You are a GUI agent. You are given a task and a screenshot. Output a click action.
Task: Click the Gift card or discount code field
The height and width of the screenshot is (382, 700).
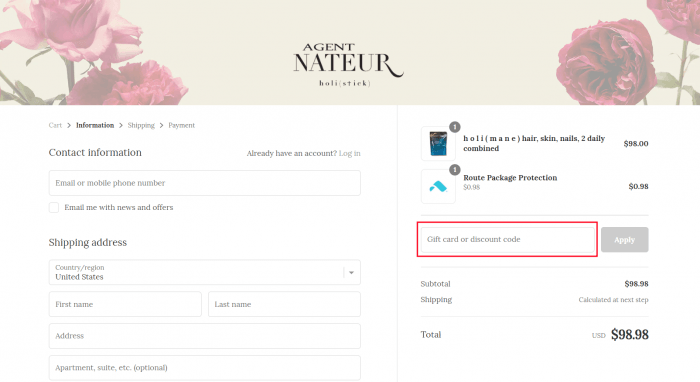(508, 240)
